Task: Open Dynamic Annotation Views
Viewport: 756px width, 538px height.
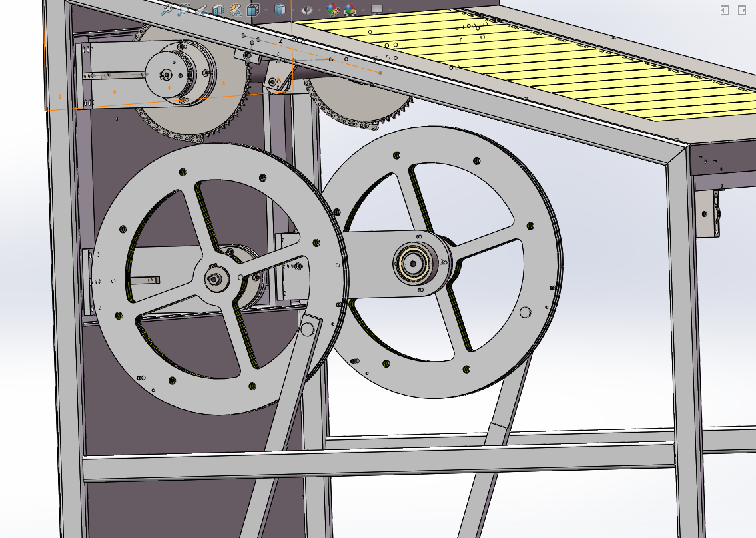Action: (236, 10)
